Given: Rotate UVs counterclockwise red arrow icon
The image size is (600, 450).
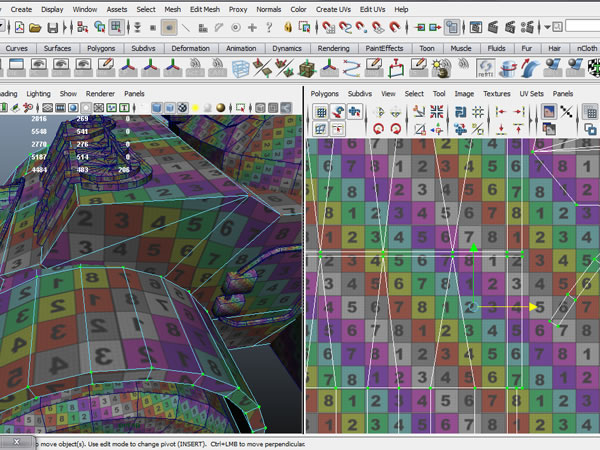Looking at the screenshot, I should click(x=378, y=129).
